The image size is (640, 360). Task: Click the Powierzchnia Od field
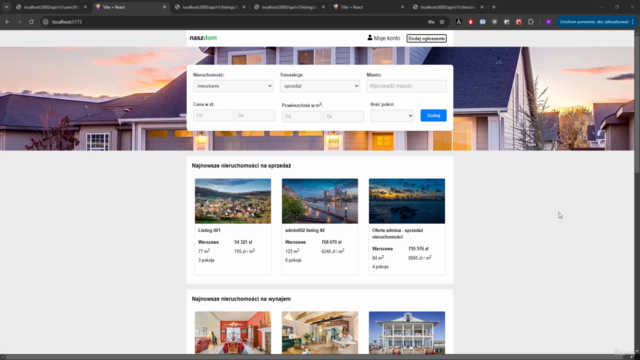click(302, 116)
